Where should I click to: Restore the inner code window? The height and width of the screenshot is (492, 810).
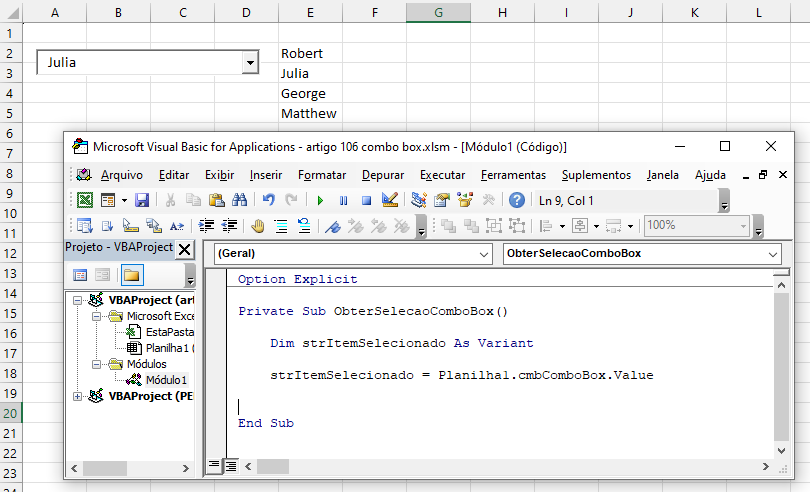(763, 175)
